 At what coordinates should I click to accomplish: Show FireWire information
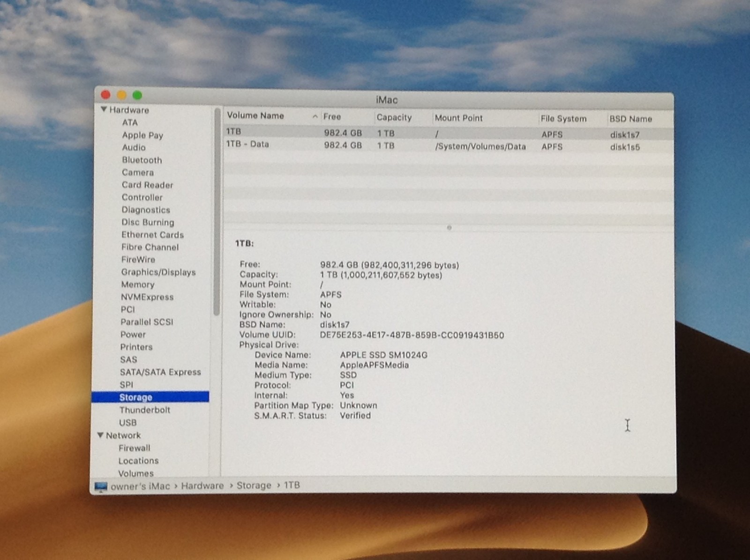(138, 260)
